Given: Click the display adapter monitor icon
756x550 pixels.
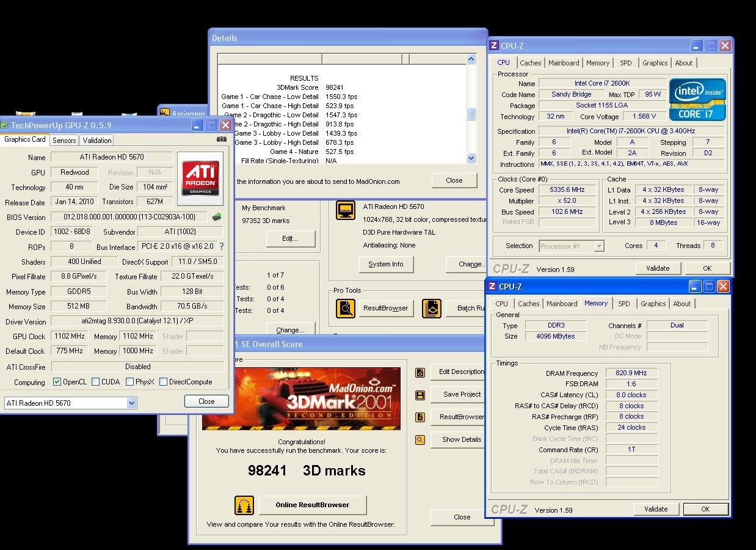Looking at the screenshot, I should pyautogui.click(x=346, y=211).
